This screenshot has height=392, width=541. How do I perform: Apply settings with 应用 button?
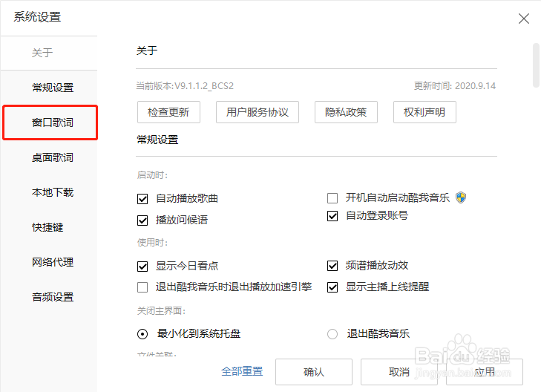(485, 372)
